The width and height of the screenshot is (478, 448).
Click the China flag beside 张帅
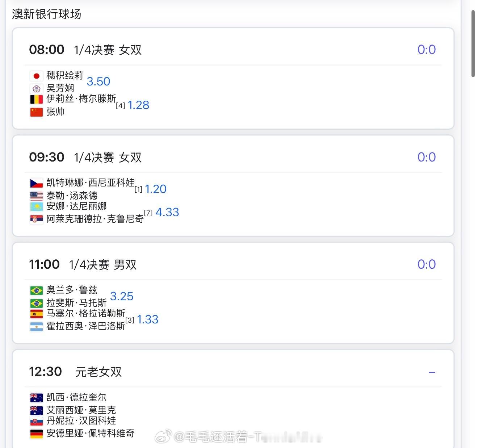click(x=36, y=112)
